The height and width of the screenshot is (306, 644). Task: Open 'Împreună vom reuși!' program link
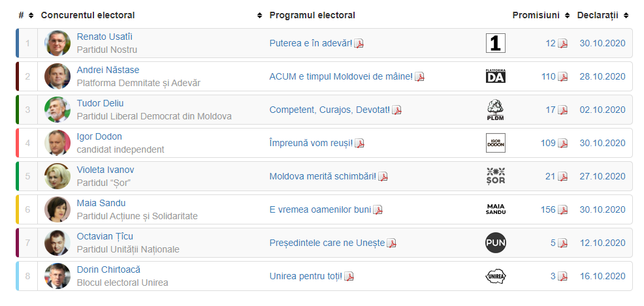coord(311,143)
